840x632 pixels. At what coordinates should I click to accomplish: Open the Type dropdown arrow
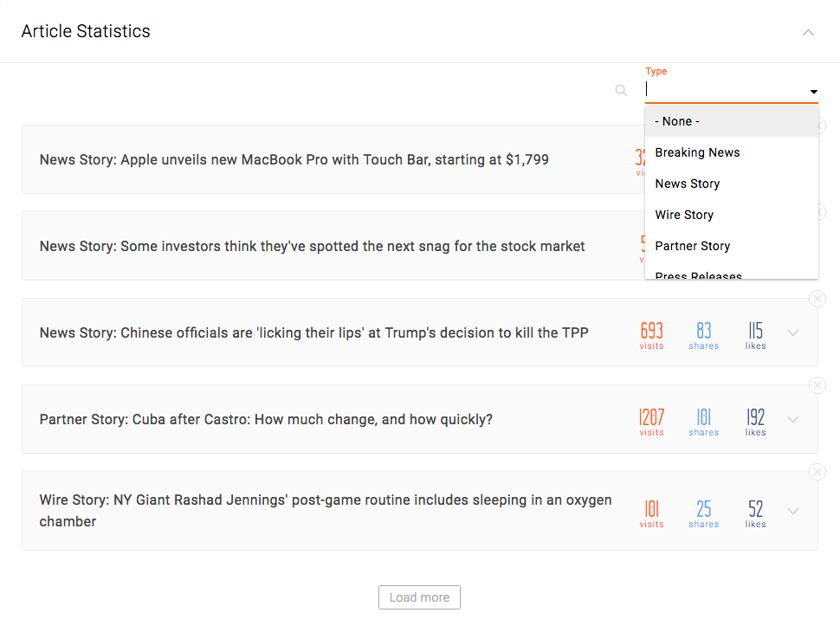[x=813, y=92]
